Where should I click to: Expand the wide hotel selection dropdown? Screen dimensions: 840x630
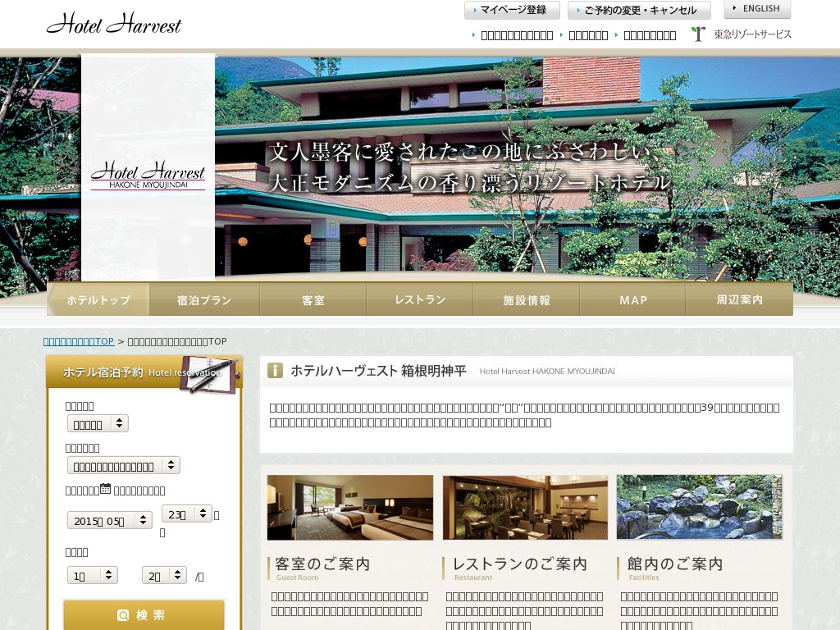[x=123, y=465]
